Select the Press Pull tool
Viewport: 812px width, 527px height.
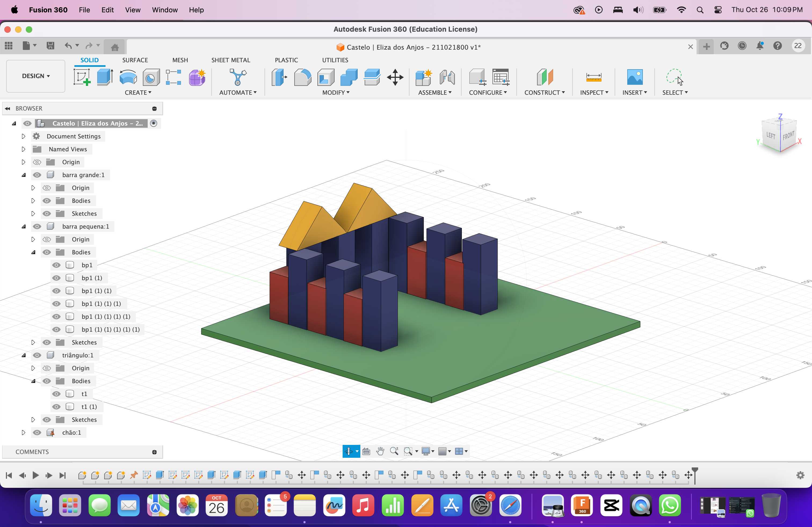coord(280,77)
